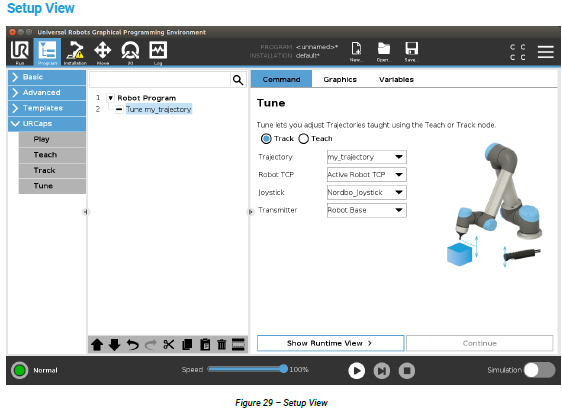
Task: Expand the Templates section
Action: [x=47, y=108]
